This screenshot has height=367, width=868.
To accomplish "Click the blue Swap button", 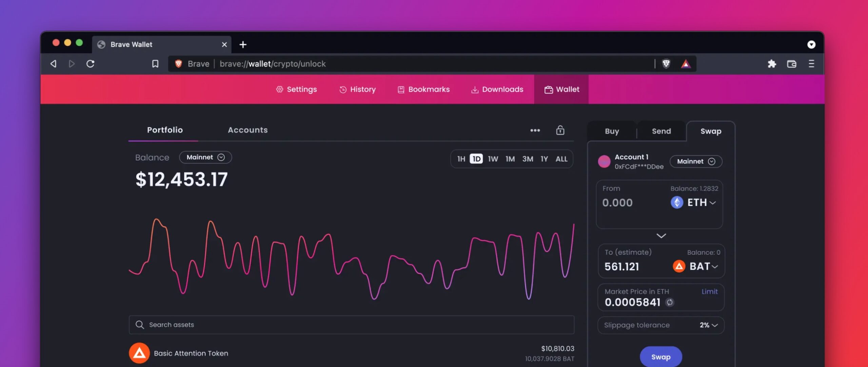I will [x=660, y=357].
